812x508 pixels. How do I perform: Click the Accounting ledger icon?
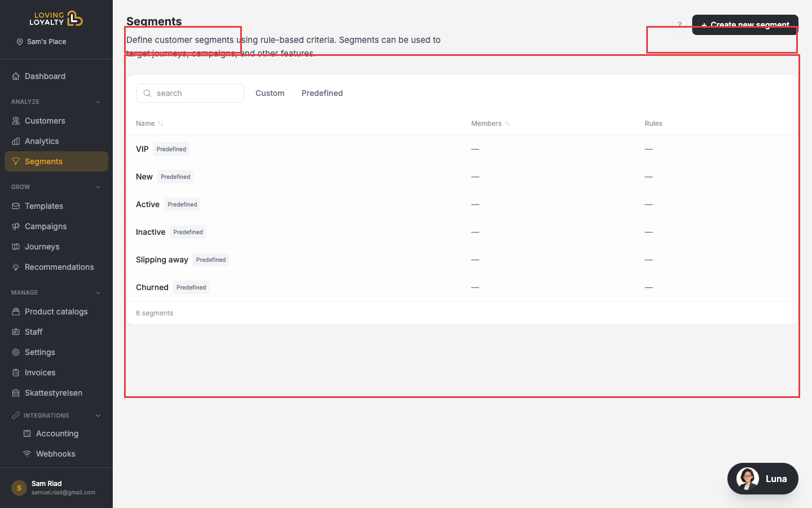coord(27,433)
